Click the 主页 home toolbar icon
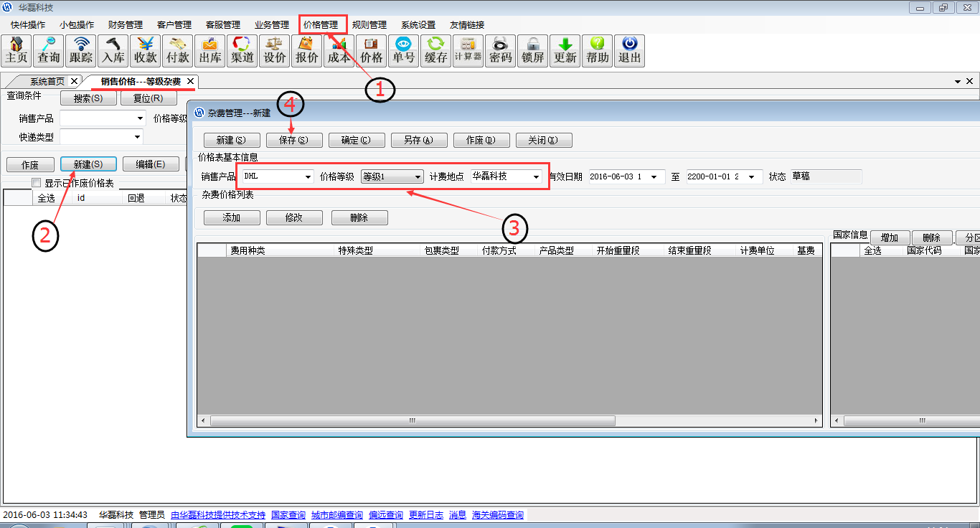 coord(17,51)
